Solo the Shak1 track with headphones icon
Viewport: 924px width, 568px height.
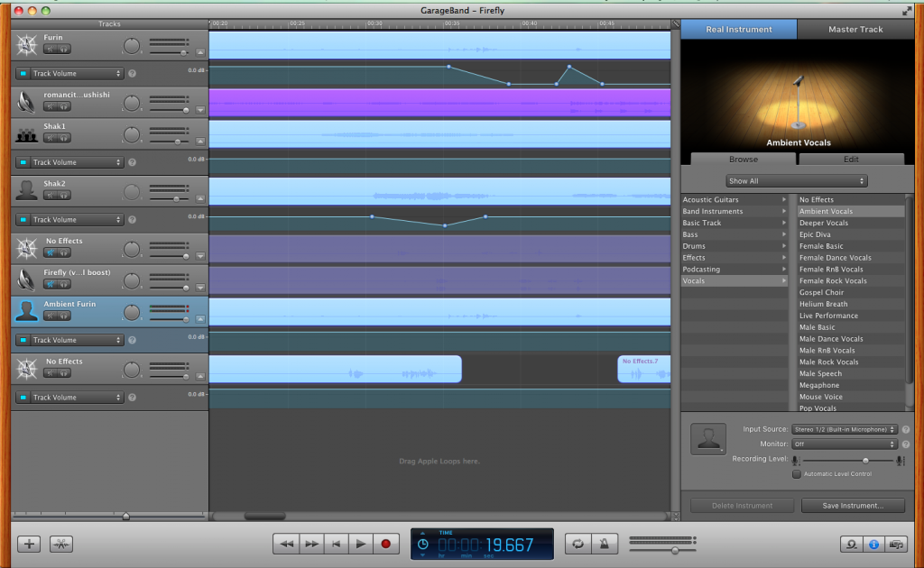click(x=64, y=138)
